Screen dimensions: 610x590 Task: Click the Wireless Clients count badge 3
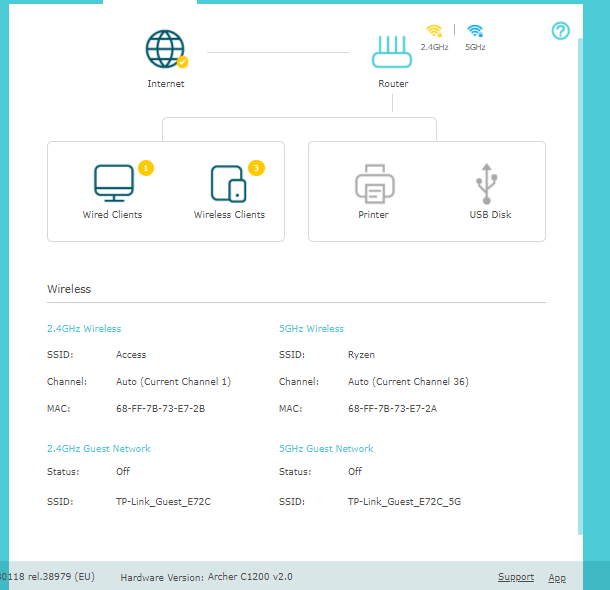click(256, 168)
